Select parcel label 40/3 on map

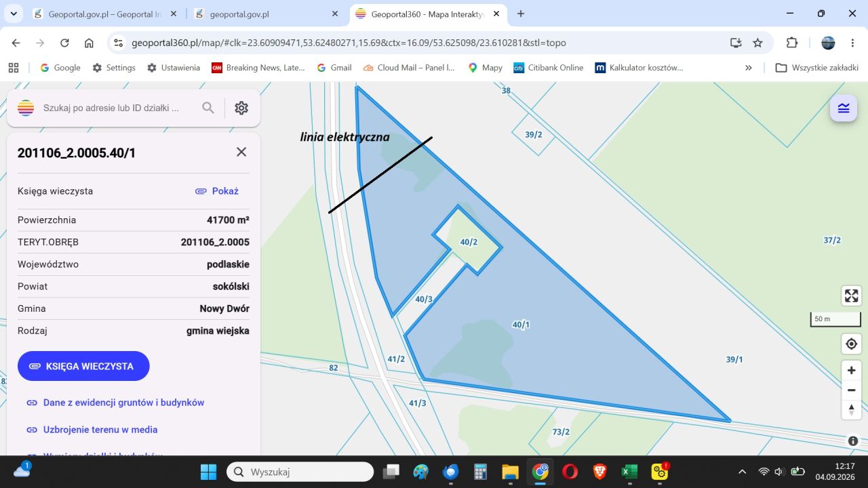coord(424,299)
